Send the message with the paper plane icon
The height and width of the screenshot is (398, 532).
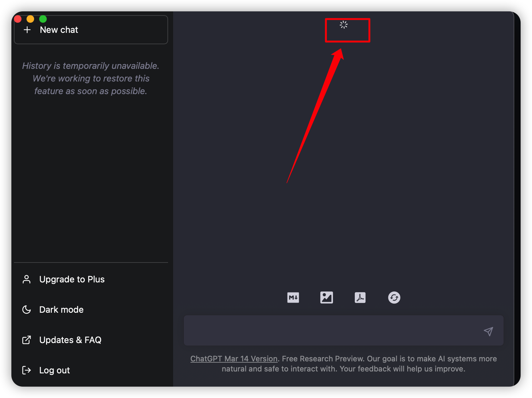click(488, 331)
